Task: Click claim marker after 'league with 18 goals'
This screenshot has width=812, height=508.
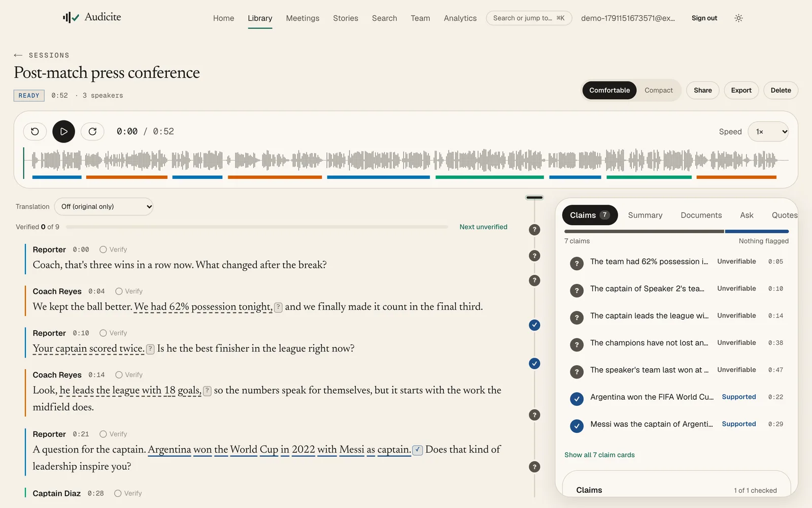Action: tap(207, 391)
